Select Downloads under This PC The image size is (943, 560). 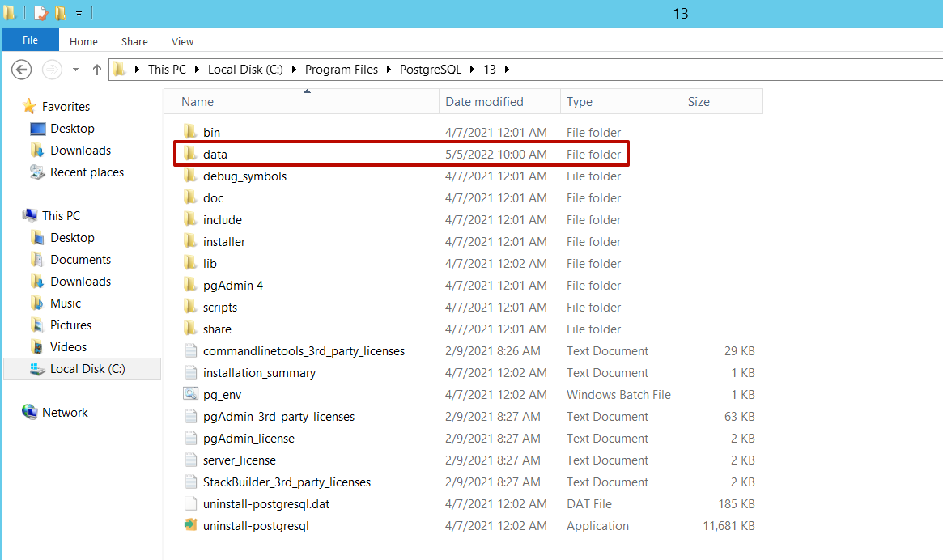(82, 281)
